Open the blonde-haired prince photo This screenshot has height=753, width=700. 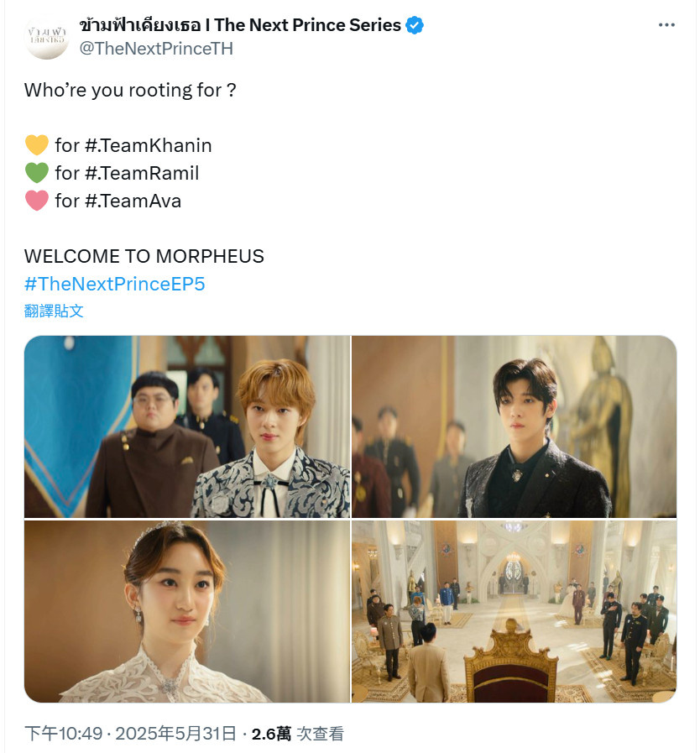click(187, 426)
